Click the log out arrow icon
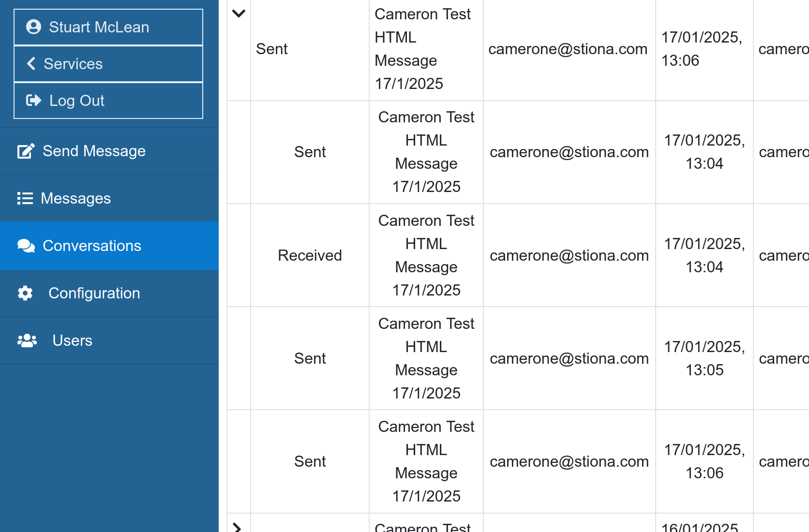The width and height of the screenshot is (809, 532). point(33,100)
